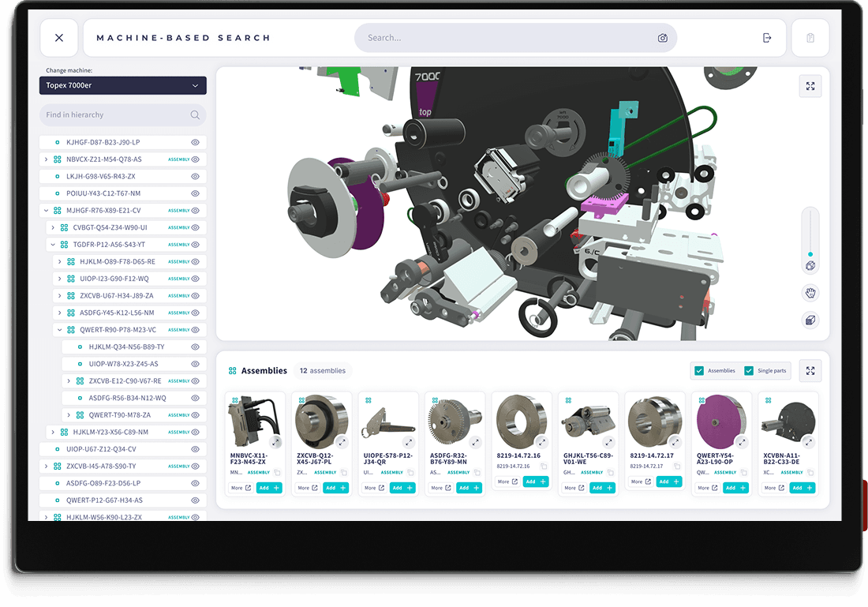Uncheck the Single parts filter checkbox
This screenshot has height=607, width=868.
(x=749, y=370)
